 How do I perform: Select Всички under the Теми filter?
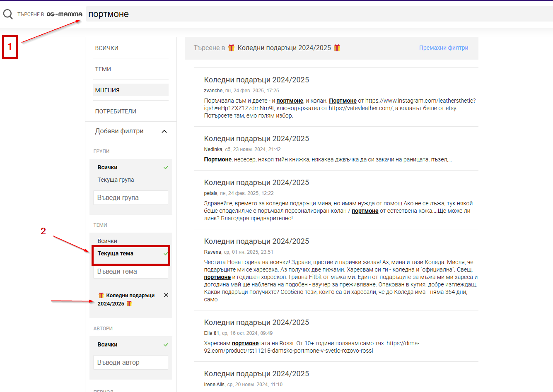(x=107, y=241)
